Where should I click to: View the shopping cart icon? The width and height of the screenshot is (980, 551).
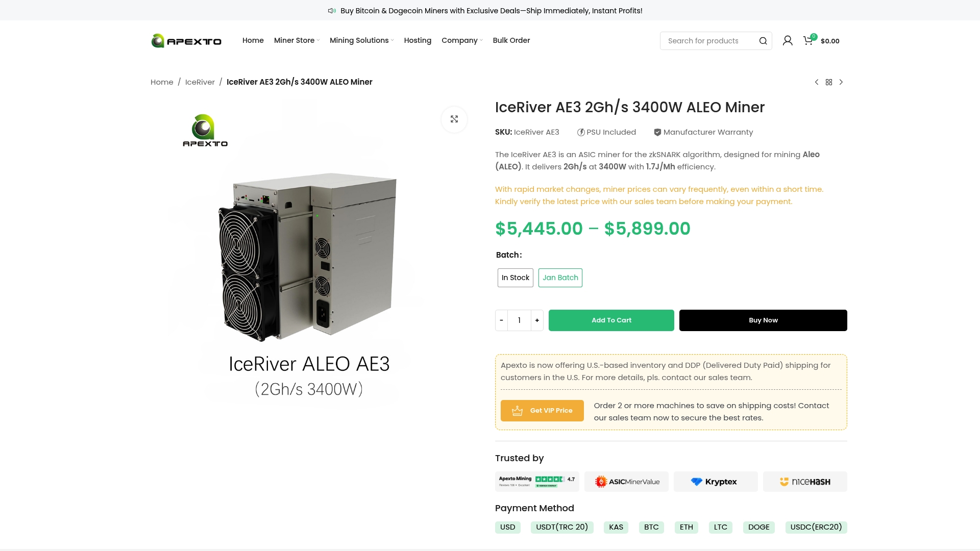point(808,40)
